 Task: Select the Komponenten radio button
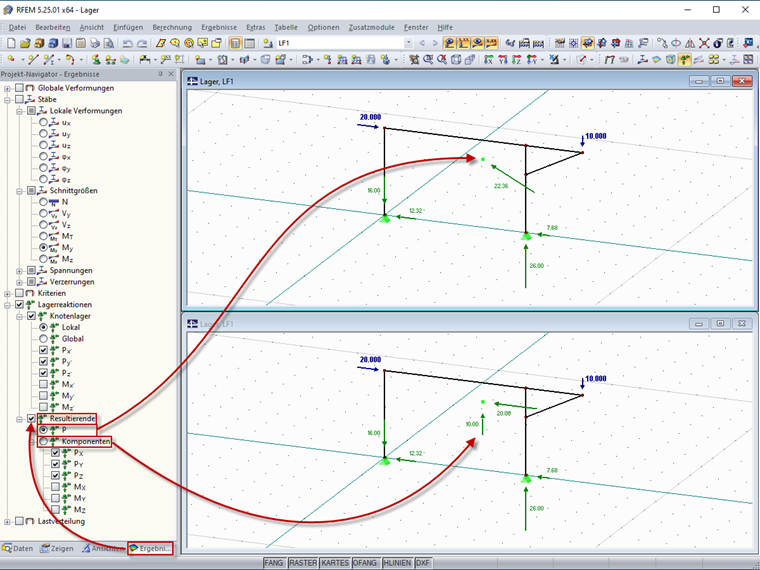pyautogui.click(x=43, y=442)
